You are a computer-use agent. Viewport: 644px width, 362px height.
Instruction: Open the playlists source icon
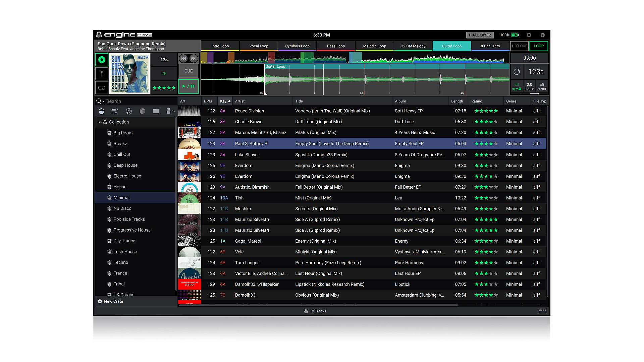point(115,111)
